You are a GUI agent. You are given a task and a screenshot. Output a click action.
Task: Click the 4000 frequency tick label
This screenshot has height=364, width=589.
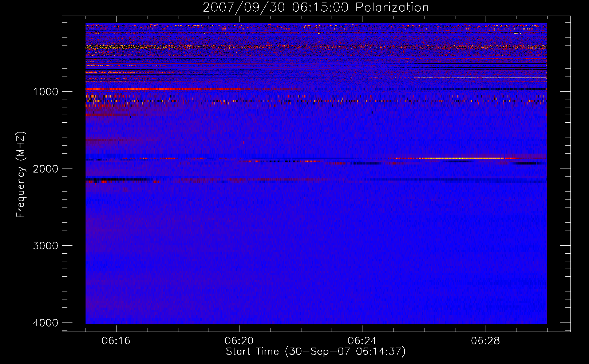coord(46,323)
